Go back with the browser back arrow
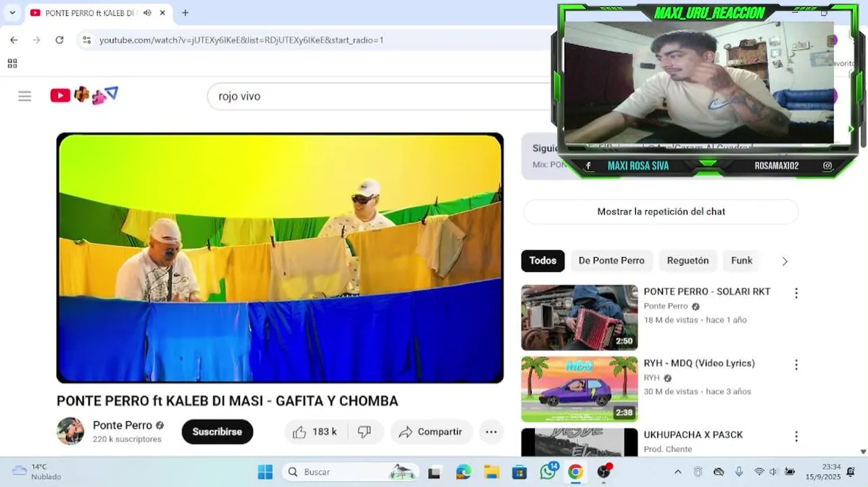The image size is (868, 487). click(x=14, y=40)
